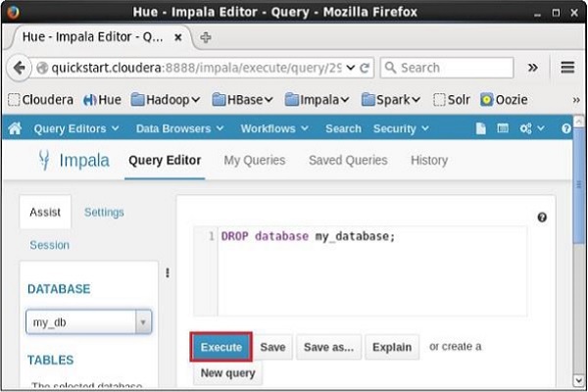
Task: Click the Explain button
Action: coord(392,347)
